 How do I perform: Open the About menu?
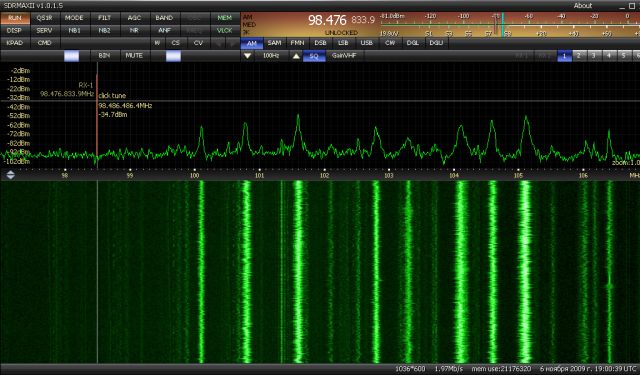click(x=582, y=6)
